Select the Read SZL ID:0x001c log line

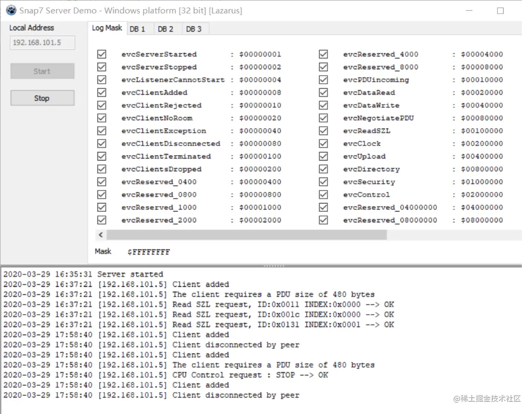coord(199,315)
